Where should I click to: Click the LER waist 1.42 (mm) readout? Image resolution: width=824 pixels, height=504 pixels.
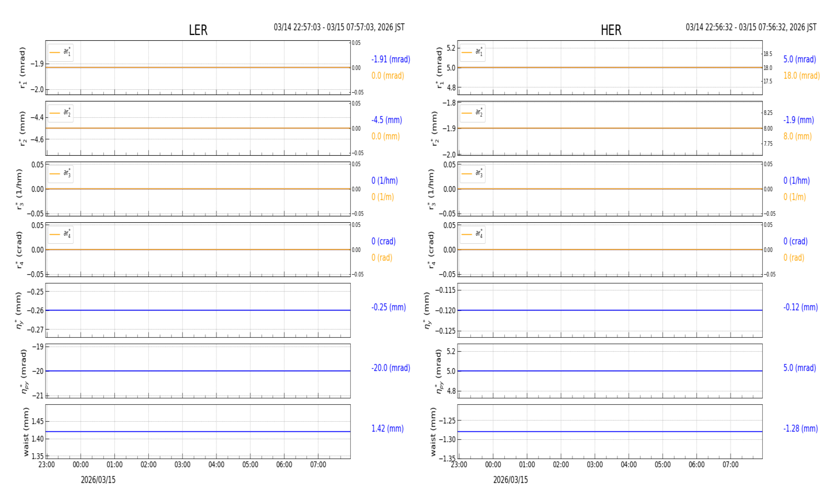click(387, 429)
